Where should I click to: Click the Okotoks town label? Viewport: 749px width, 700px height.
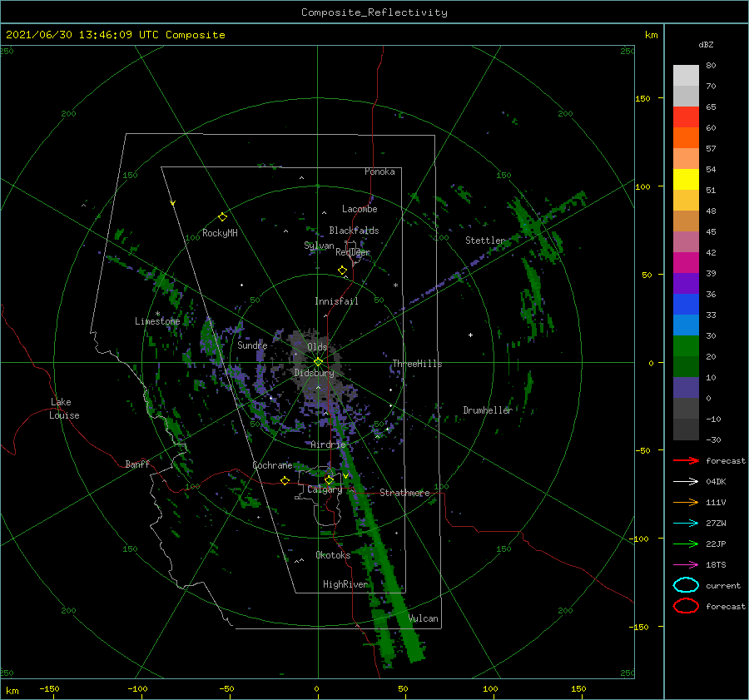(333, 555)
